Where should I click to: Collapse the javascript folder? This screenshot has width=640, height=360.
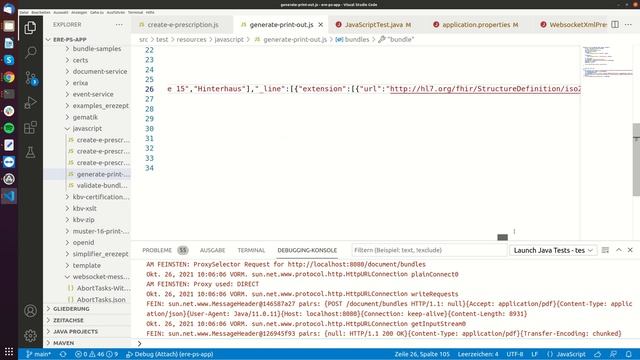(x=87, y=129)
